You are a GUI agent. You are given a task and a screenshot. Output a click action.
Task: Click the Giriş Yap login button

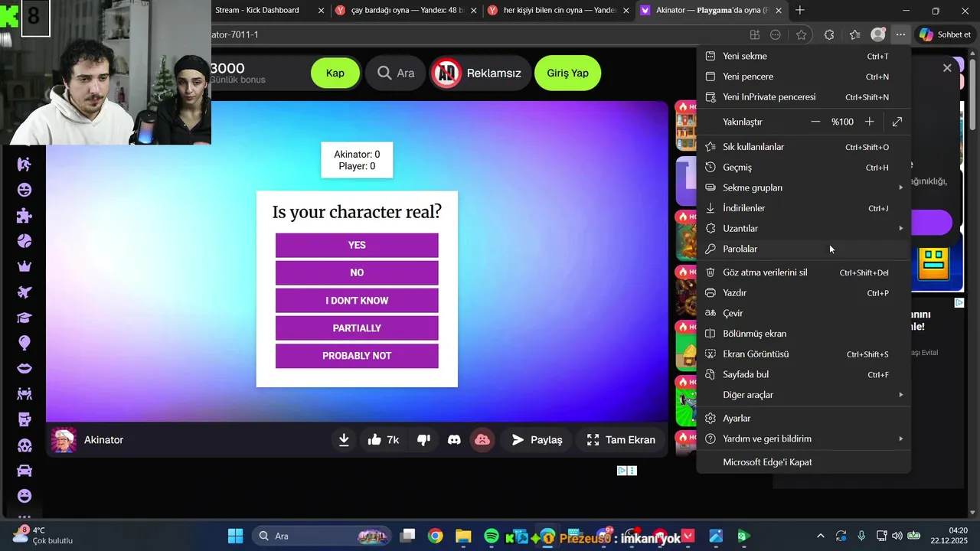pyautogui.click(x=567, y=73)
